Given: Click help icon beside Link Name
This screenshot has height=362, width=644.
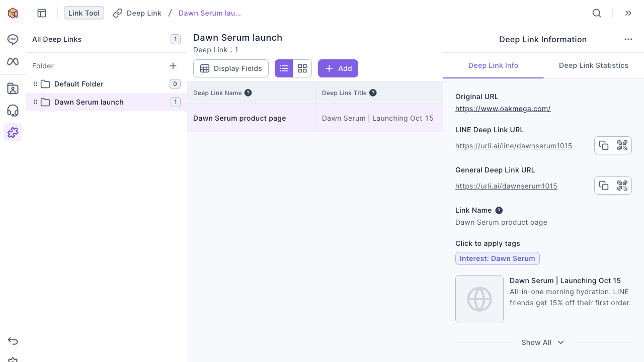Looking at the screenshot, I should pos(499,210).
